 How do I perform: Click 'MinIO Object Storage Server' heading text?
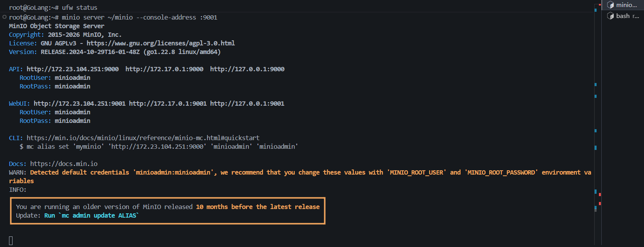click(x=57, y=26)
